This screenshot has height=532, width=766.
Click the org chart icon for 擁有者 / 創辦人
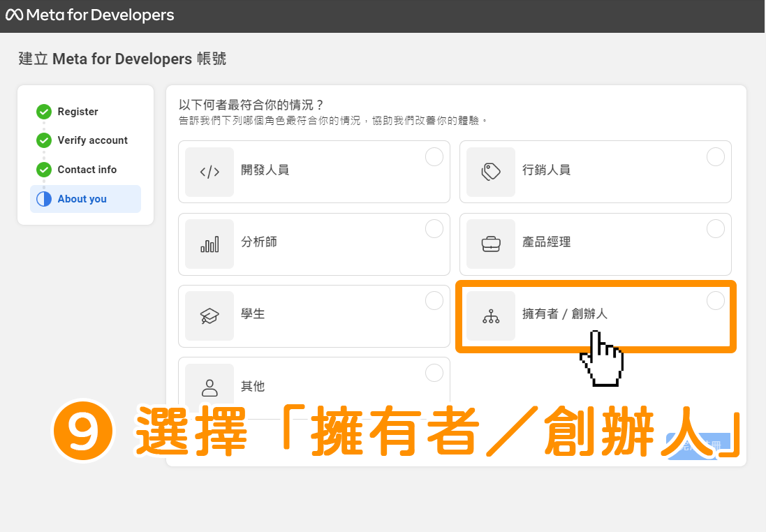(491, 316)
